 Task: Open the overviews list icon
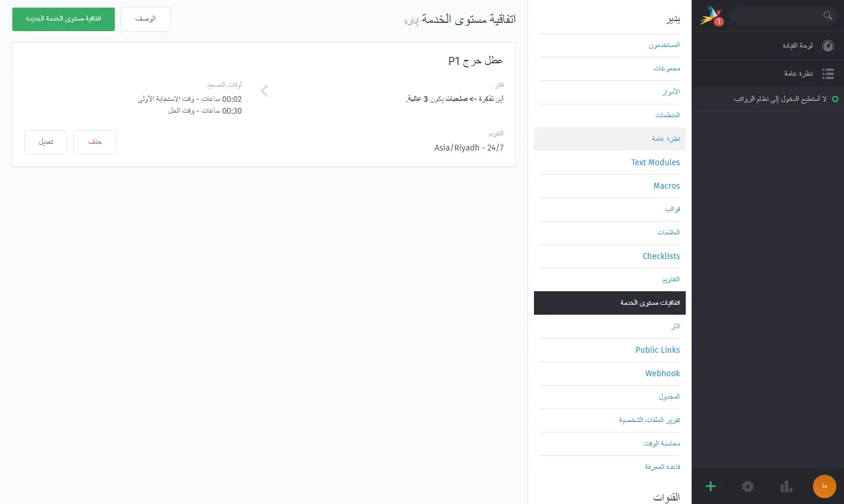tap(828, 74)
